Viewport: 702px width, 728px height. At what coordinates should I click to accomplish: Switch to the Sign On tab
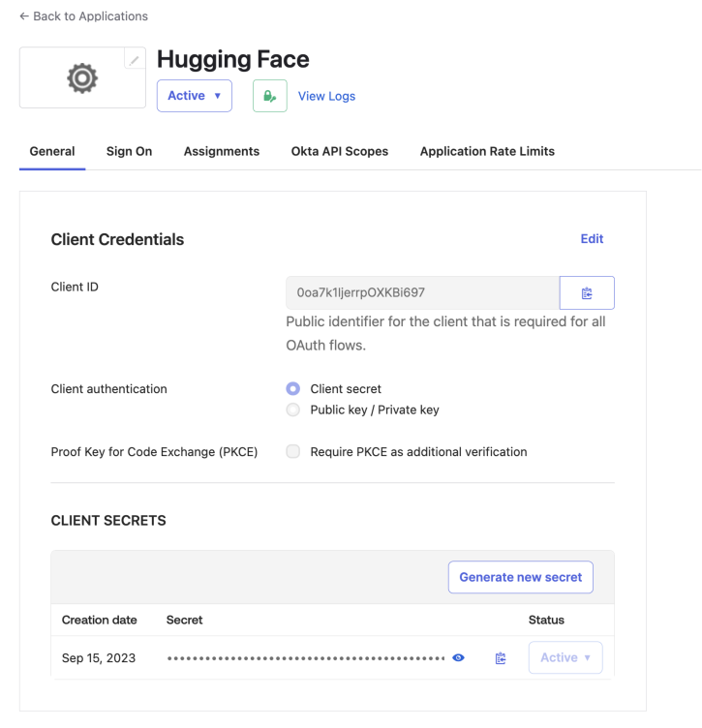click(x=129, y=151)
